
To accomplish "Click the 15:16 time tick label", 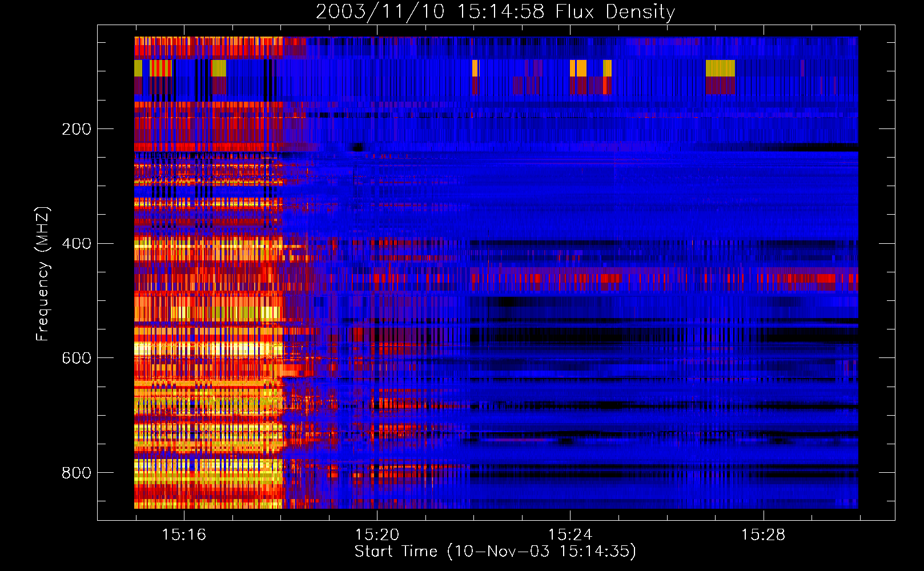I will point(184,535).
